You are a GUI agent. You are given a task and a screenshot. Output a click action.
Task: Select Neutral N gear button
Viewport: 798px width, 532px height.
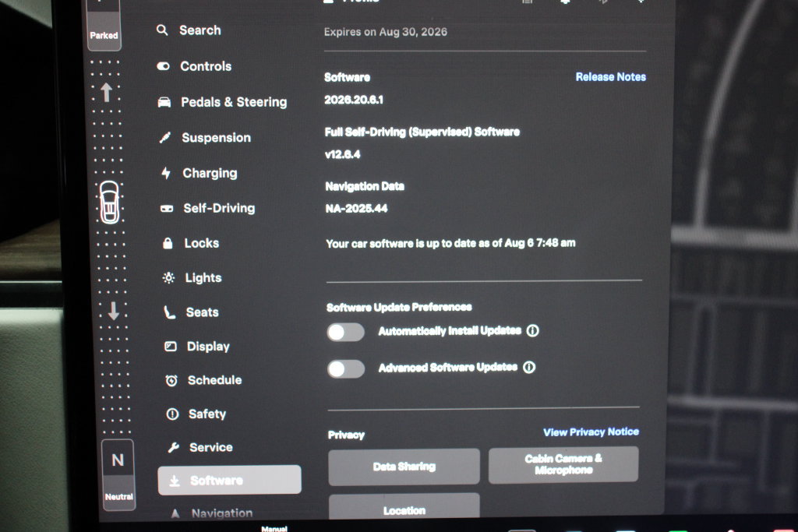118,475
